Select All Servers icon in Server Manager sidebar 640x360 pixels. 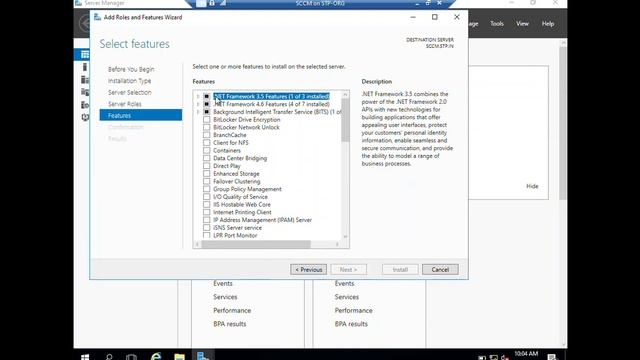click(x=84, y=80)
